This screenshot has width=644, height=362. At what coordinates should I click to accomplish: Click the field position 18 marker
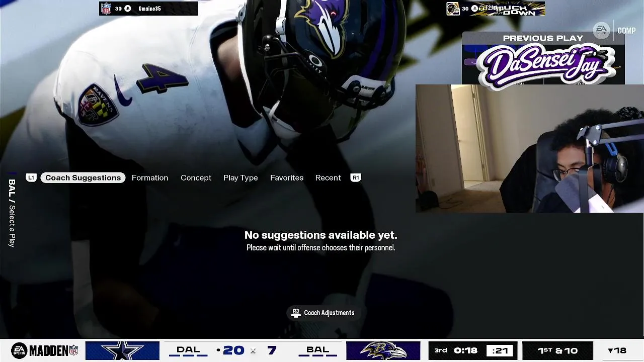[617, 350]
